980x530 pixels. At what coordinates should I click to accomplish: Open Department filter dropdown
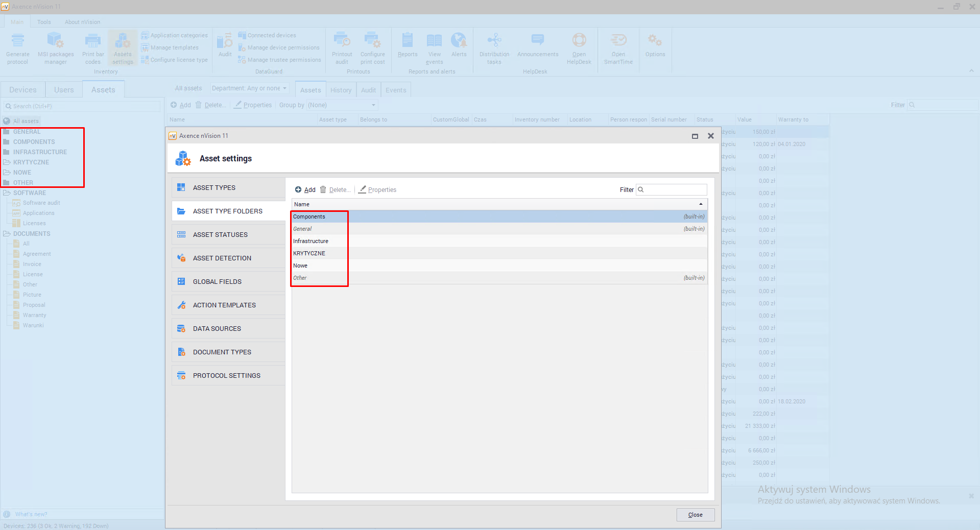(x=249, y=88)
